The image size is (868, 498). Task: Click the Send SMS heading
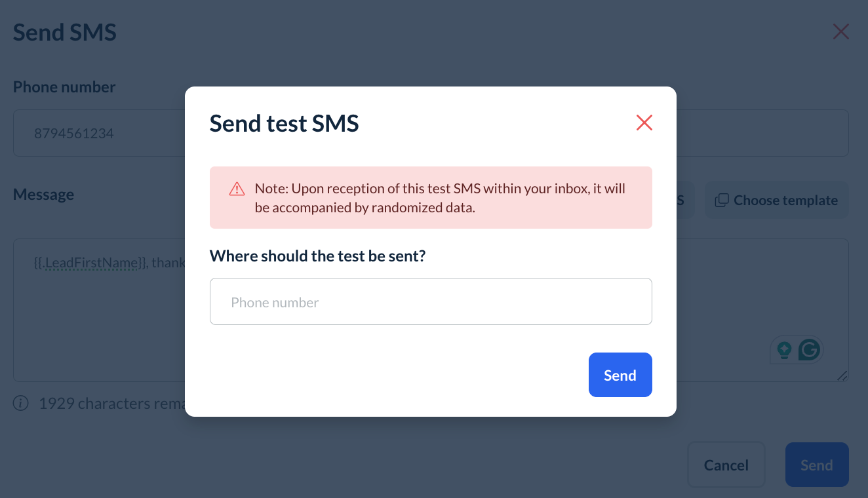(65, 32)
